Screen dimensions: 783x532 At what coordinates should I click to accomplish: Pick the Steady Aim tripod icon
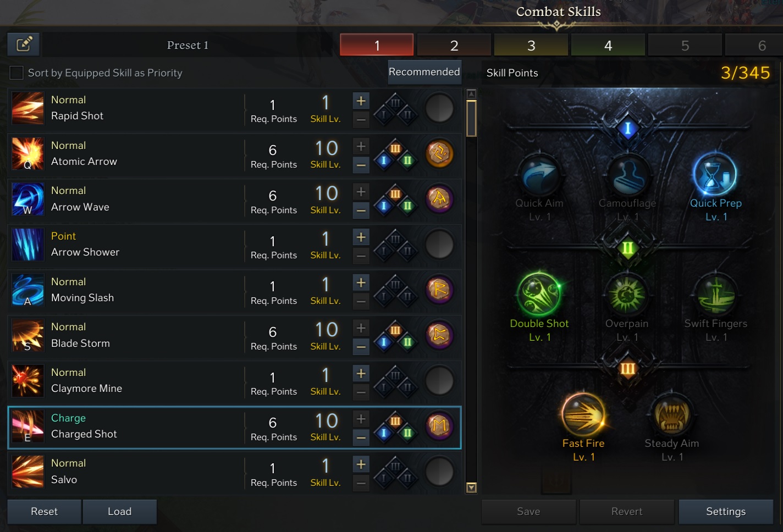click(x=671, y=415)
